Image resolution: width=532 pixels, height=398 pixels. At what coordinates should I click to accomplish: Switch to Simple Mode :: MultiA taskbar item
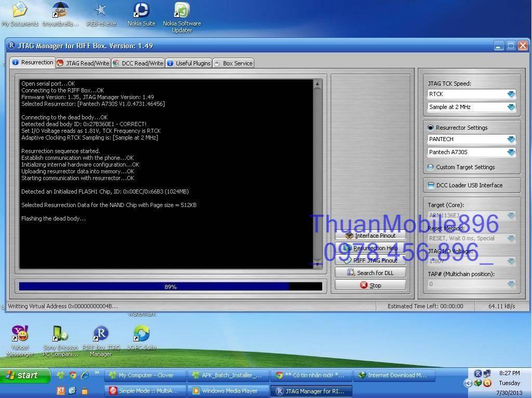145,391
